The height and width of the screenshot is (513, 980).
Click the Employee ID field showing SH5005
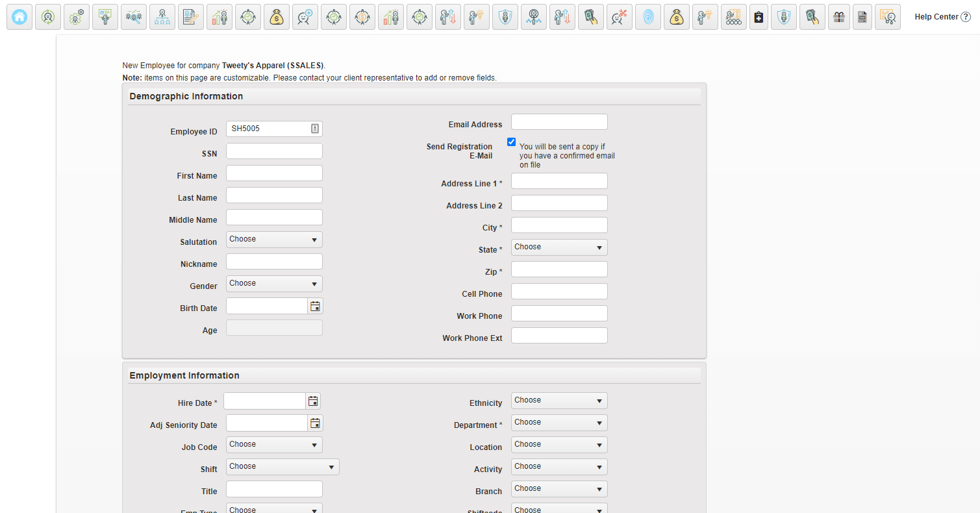(274, 129)
